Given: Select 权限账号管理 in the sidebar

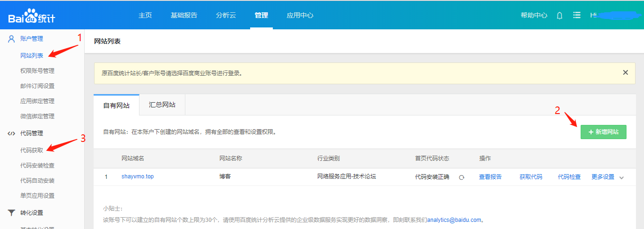Looking at the screenshot, I should click(x=37, y=71).
